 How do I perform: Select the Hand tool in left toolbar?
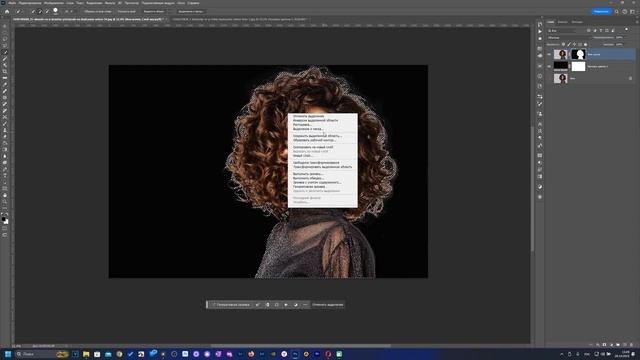pos(5,195)
